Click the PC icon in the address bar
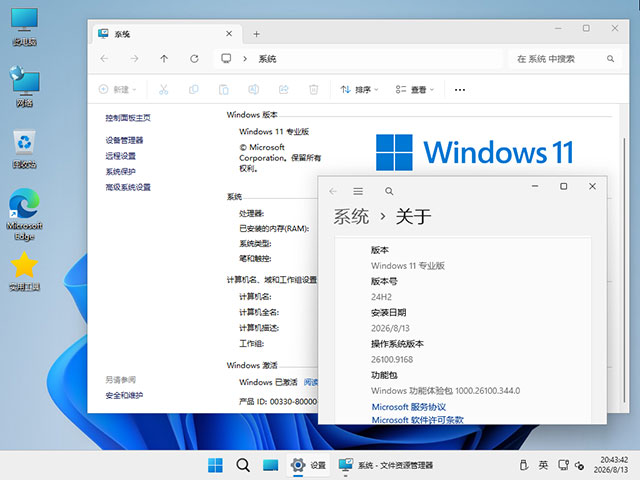This screenshot has height=480, width=640. click(x=226, y=58)
